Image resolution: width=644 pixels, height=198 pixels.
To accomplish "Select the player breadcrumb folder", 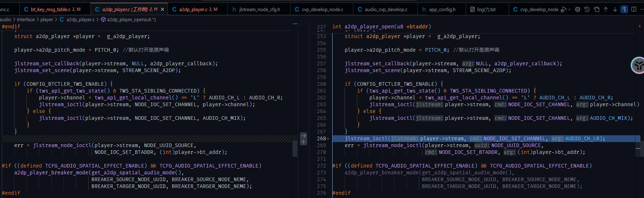I will [x=47, y=19].
